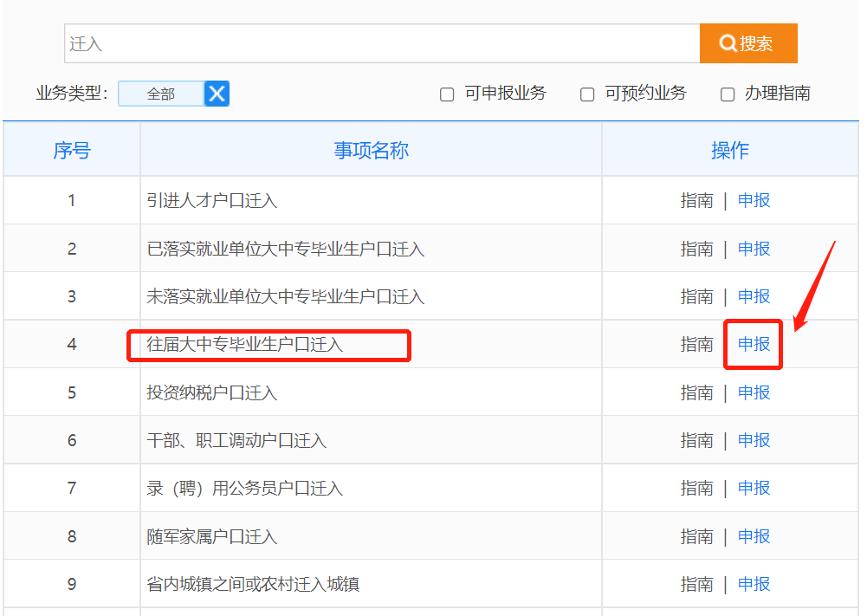Clear the 全部 business type filter with X
This screenshot has height=616, width=867.
pyautogui.click(x=217, y=94)
